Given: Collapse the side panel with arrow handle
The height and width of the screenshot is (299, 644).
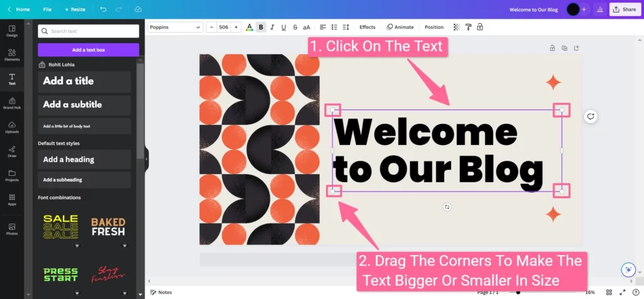Looking at the screenshot, I should [x=146, y=159].
